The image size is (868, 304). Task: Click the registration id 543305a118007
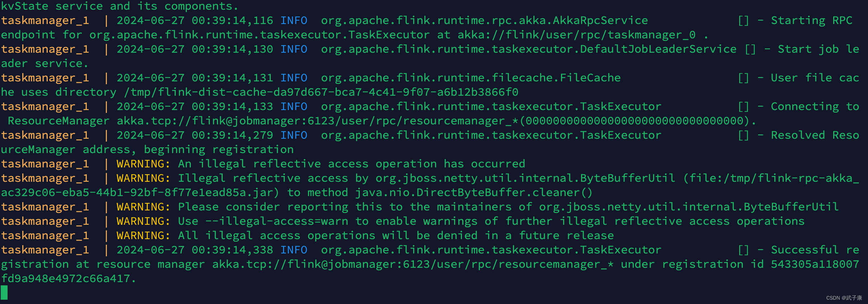click(815, 264)
